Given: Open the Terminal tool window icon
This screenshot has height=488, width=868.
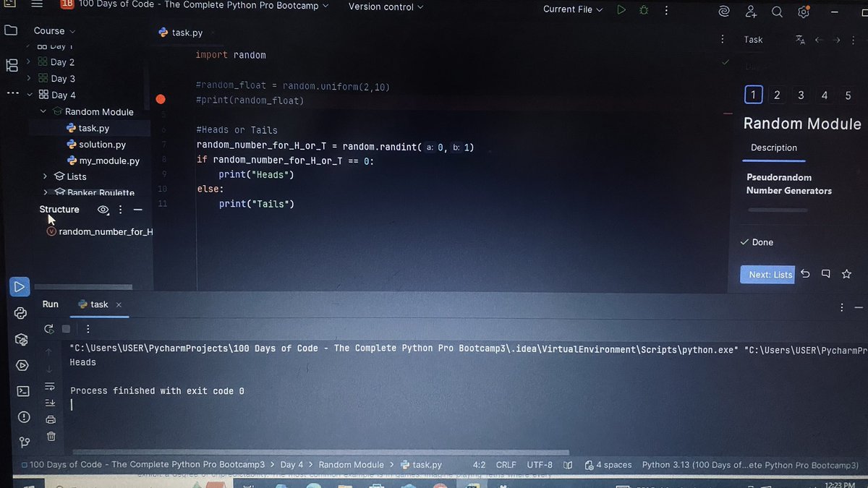Looking at the screenshot, I should (22, 390).
